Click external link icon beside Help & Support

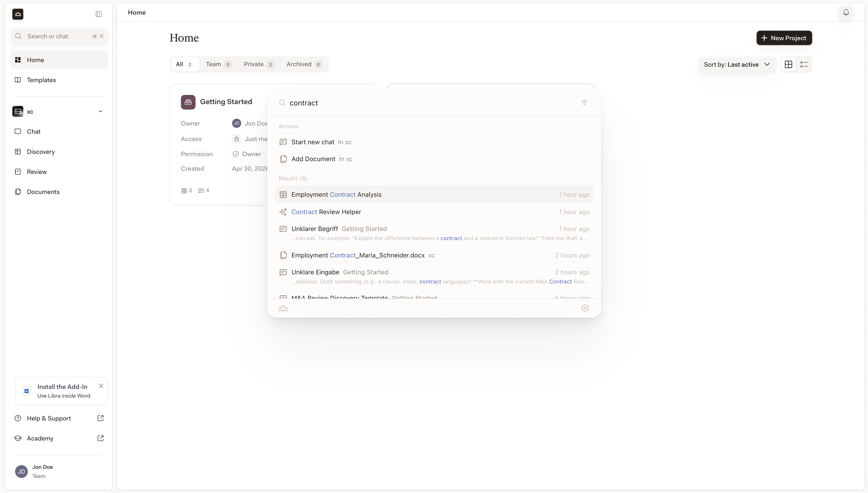pos(100,418)
